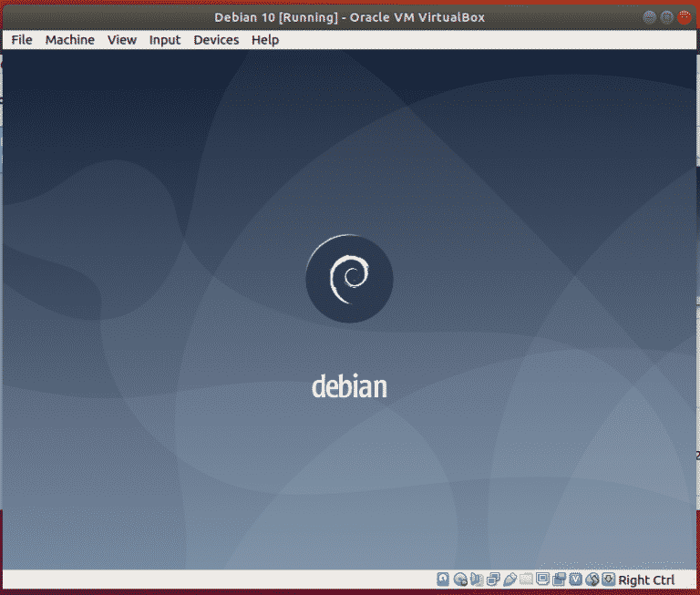Open the Machine menu
This screenshot has width=700, height=595.
click(69, 40)
